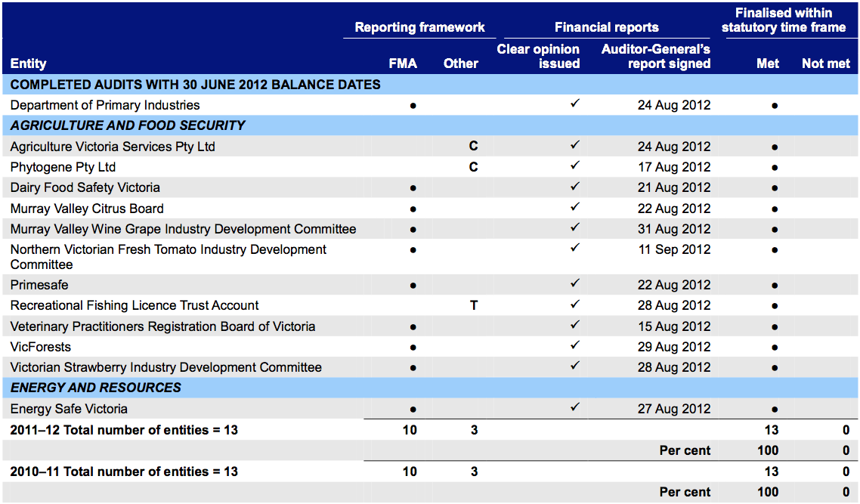
Task: Click "Per cent" label under the 2010–11 total
Action: [685, 493]
